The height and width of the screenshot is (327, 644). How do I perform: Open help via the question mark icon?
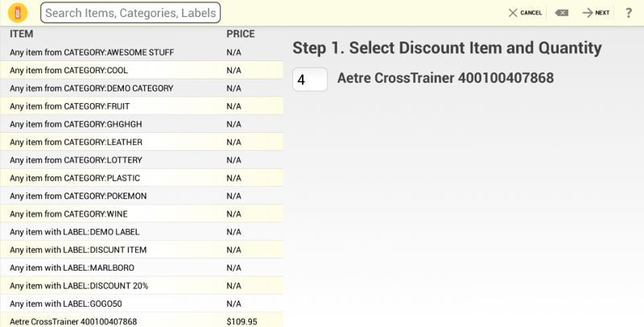pyautogui.click(x=629, y=13)
